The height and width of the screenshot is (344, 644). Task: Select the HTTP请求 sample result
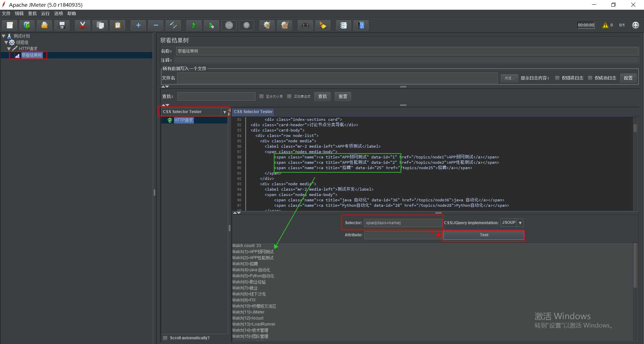(x=183, y=120)
